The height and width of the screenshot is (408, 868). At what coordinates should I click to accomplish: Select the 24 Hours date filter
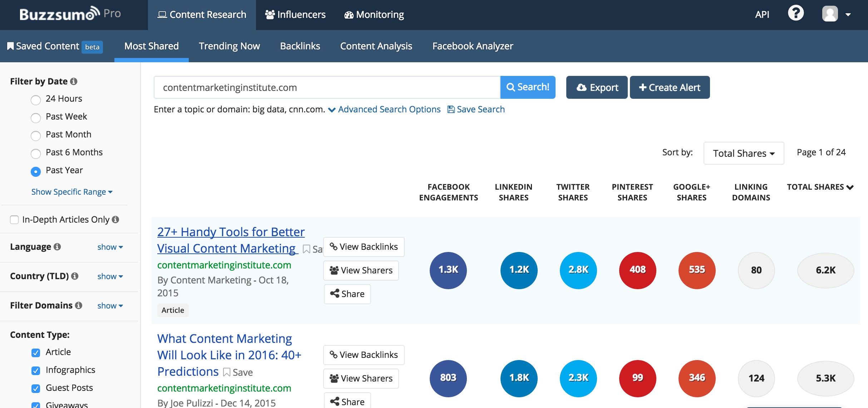pos(36,99)
